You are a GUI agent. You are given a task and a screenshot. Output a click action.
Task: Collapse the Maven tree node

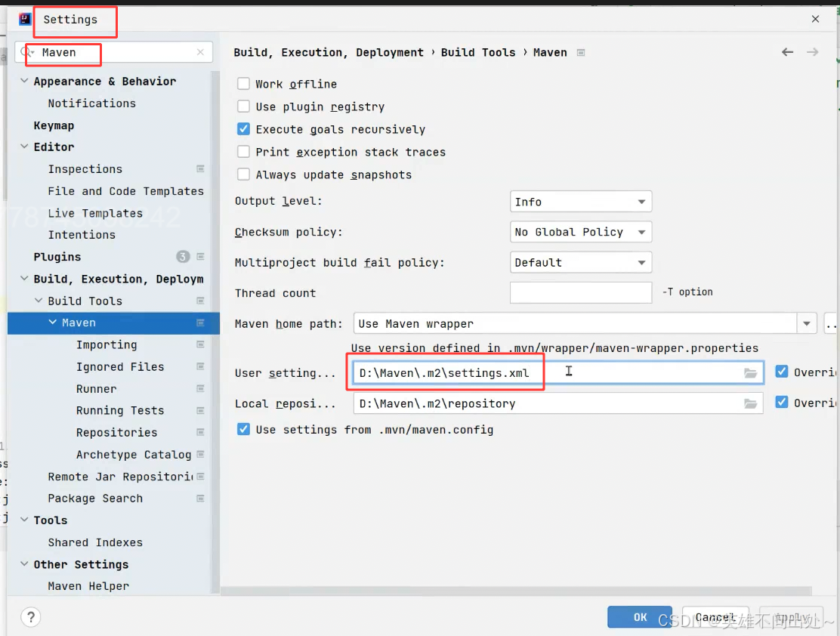click(x=53, y=323)
